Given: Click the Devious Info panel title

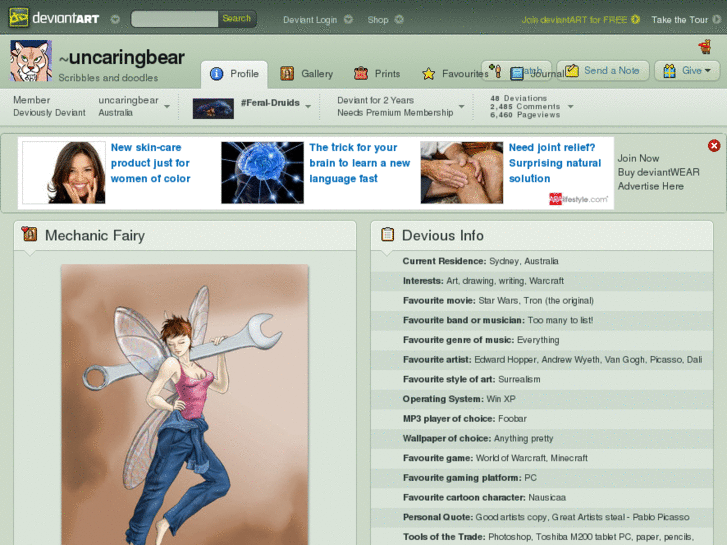Looking at the screenshot, I should [x=443, y=236].
